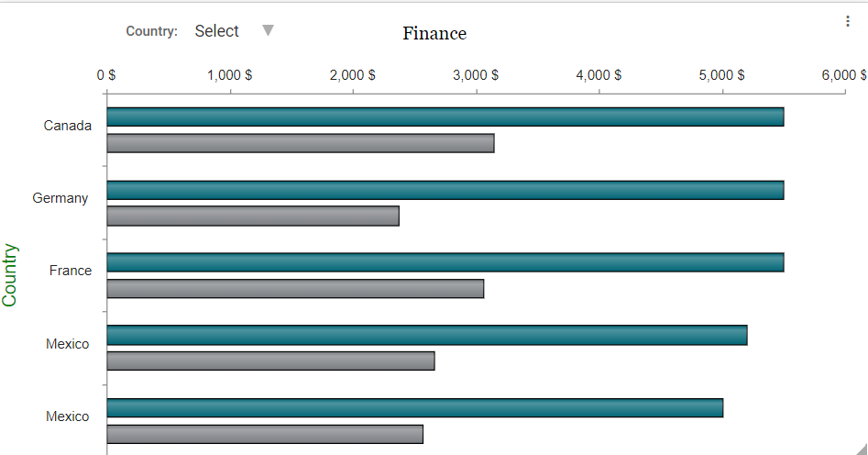Click the green Country axis title

pos(10,274)
